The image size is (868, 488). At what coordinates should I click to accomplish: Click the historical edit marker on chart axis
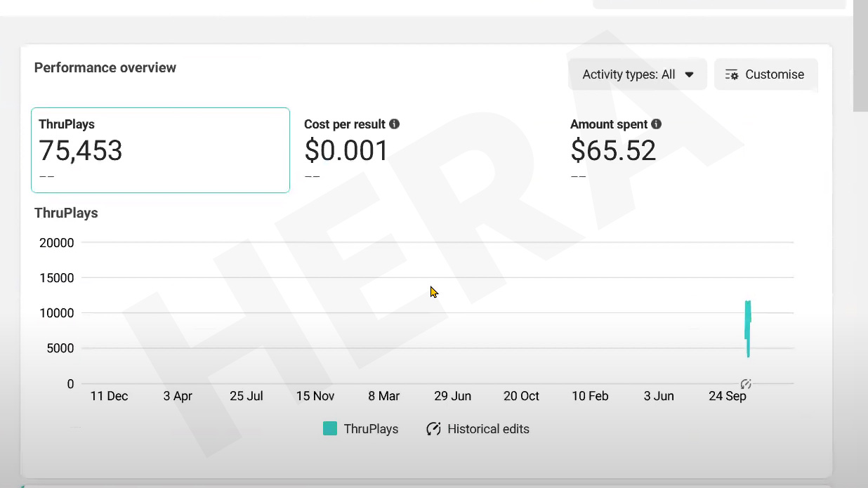coord(746,384)
